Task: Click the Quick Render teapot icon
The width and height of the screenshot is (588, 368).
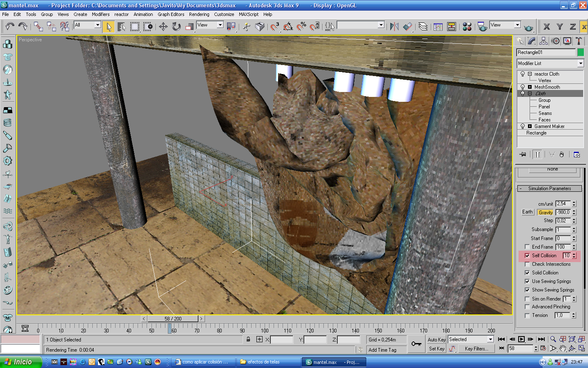Action: pyautogui.click(x=529, y=27)
